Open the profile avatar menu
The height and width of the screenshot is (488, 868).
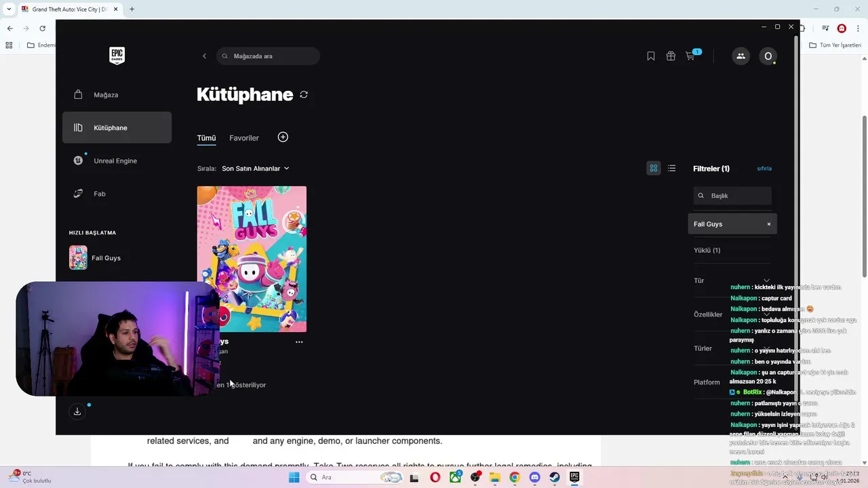(768, 56)
